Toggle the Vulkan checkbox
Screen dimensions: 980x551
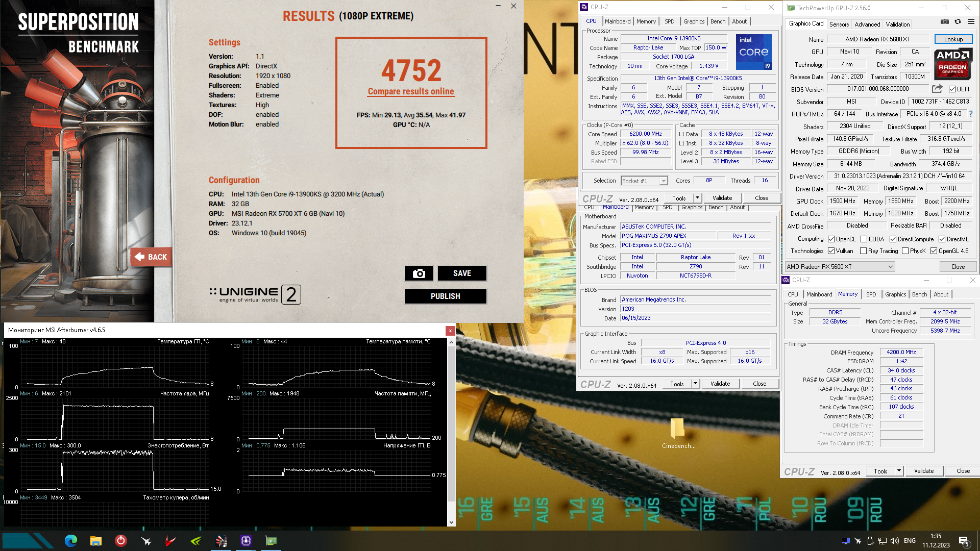click(x=831, y=251)
